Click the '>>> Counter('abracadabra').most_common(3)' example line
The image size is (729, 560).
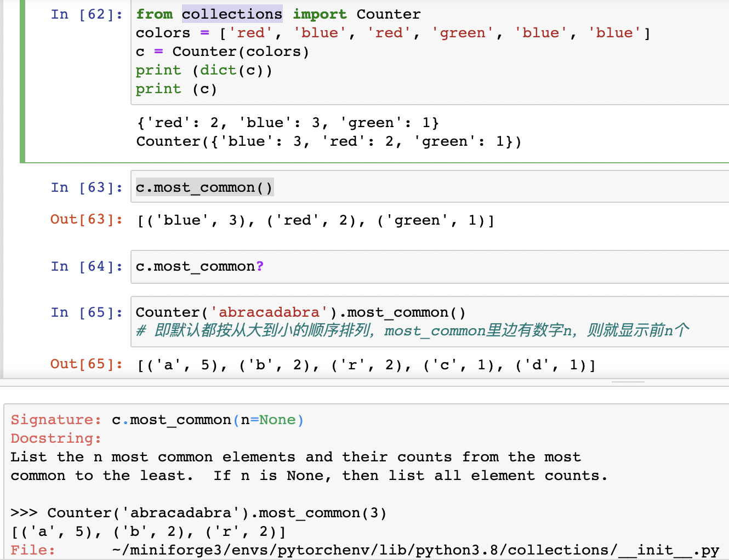[x=199, y=513]
